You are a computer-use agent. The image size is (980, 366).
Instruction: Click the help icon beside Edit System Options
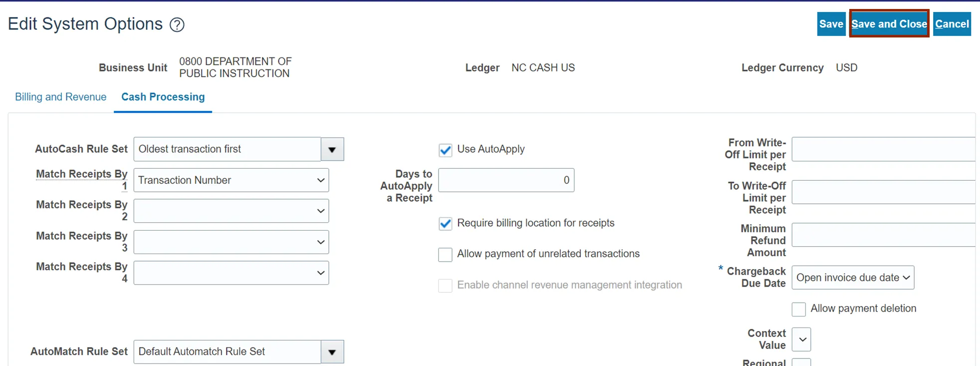pos(177,24)
